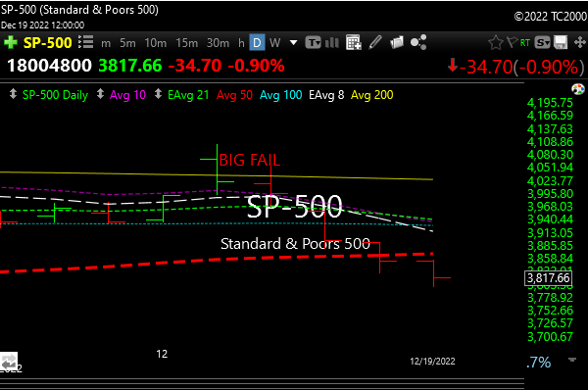Select the 30m timeframe
The image size is (588, 390).
(218, 43)
